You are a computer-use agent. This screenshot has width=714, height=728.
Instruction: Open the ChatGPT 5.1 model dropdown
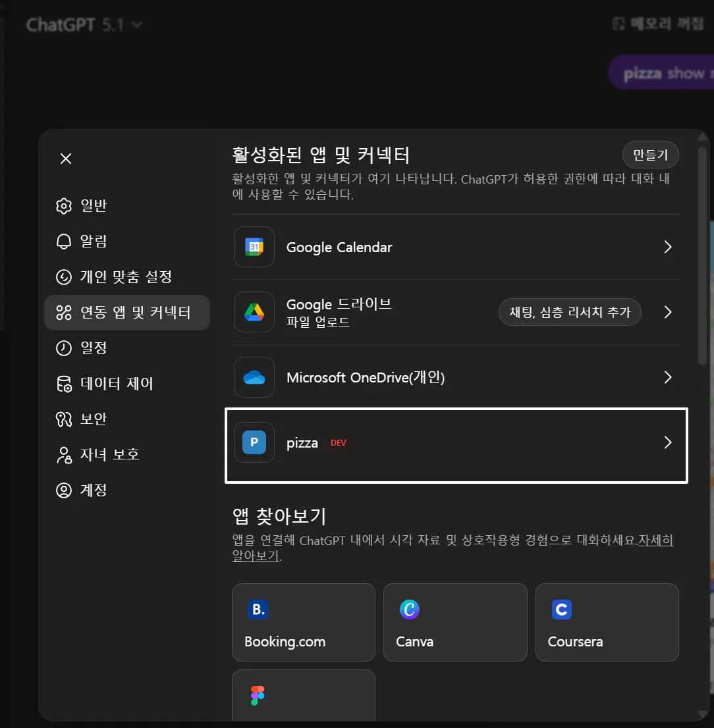(84, 24)
